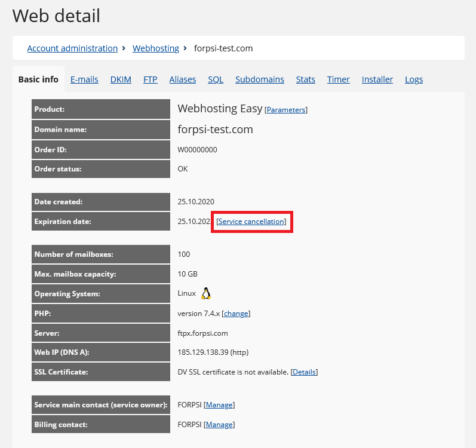Open the product Parameters link
Image resolution: width=476 pixels, height=448 pixels.
286,110
